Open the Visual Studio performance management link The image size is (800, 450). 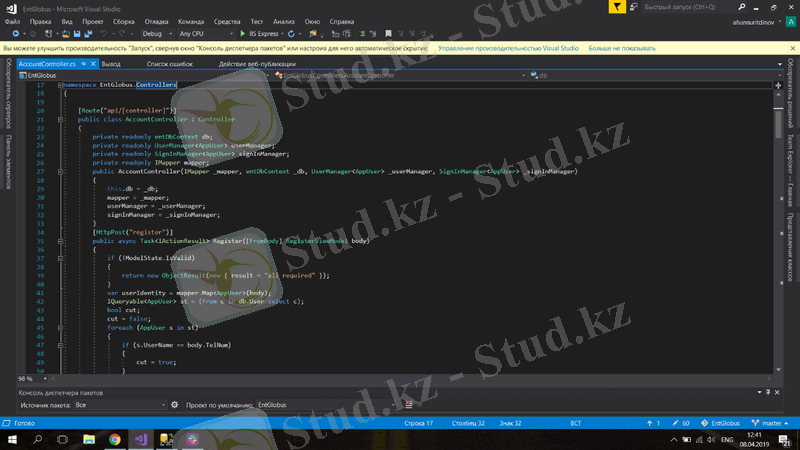[508, 48]
